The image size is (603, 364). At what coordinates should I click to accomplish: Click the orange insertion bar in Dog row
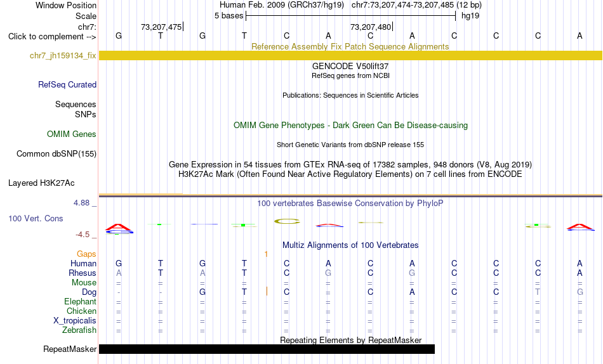click(267, 291)
